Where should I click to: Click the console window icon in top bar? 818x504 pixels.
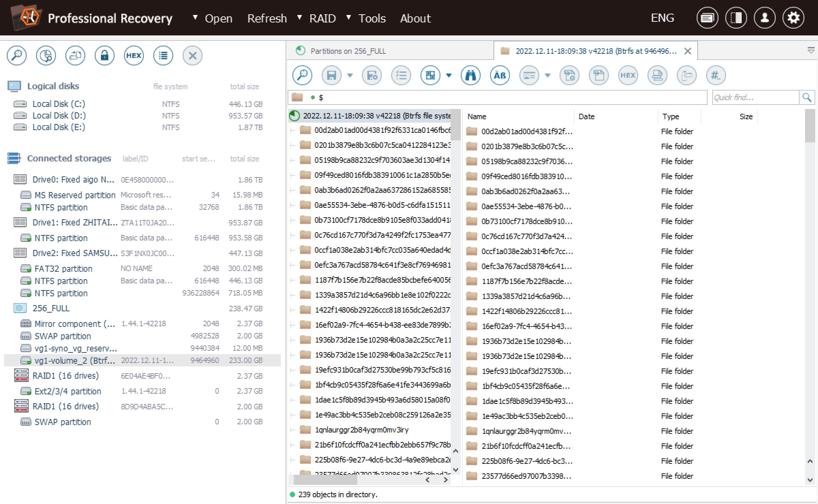[708, 18]
